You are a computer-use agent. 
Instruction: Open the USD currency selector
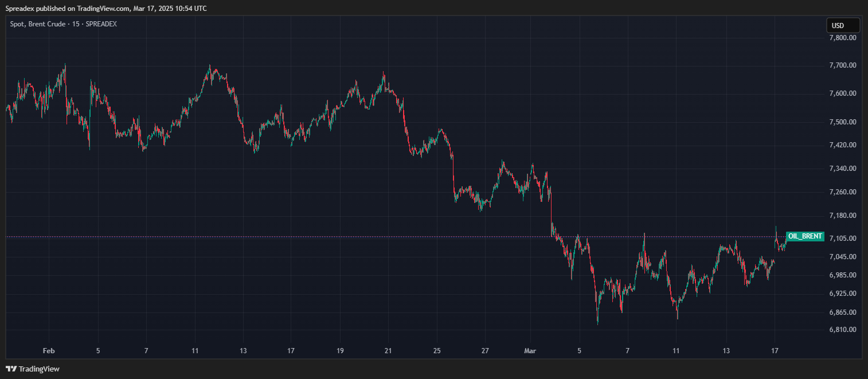click(x=843, y=25)
